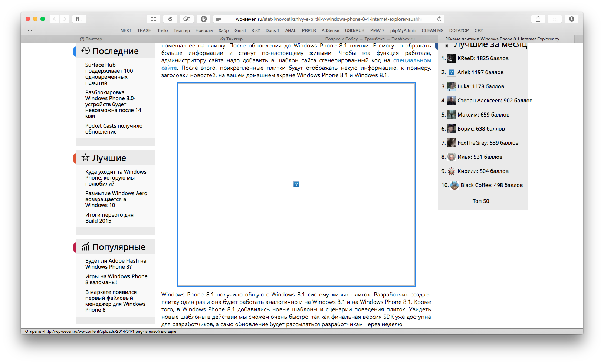
Task: Click the Share button in toolbar
Action: pyautogui.click(x=538, y=19)
